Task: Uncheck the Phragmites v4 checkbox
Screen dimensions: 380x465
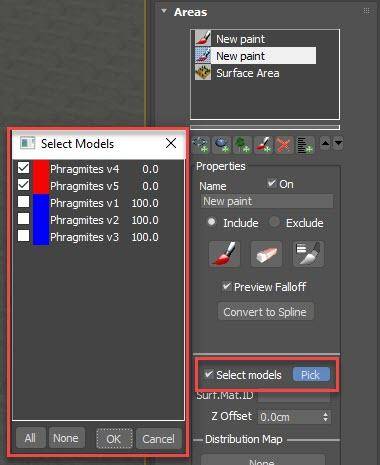Action: click(23, 168)
